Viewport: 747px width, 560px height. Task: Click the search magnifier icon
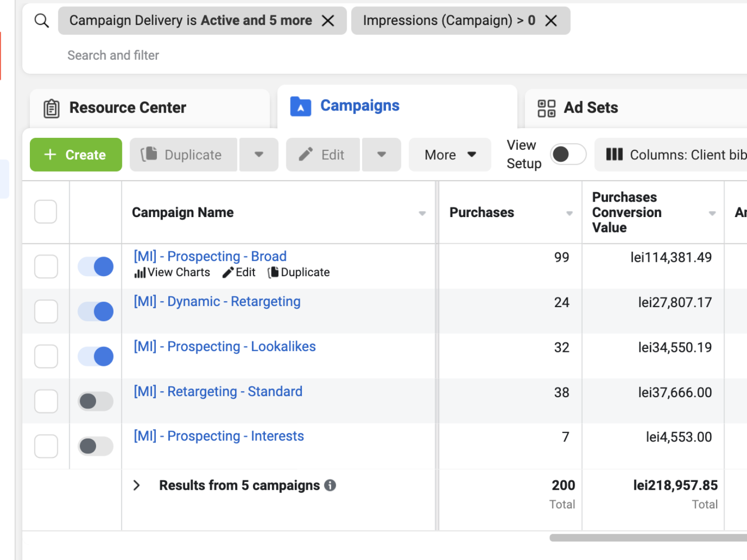tap(42, 21)
